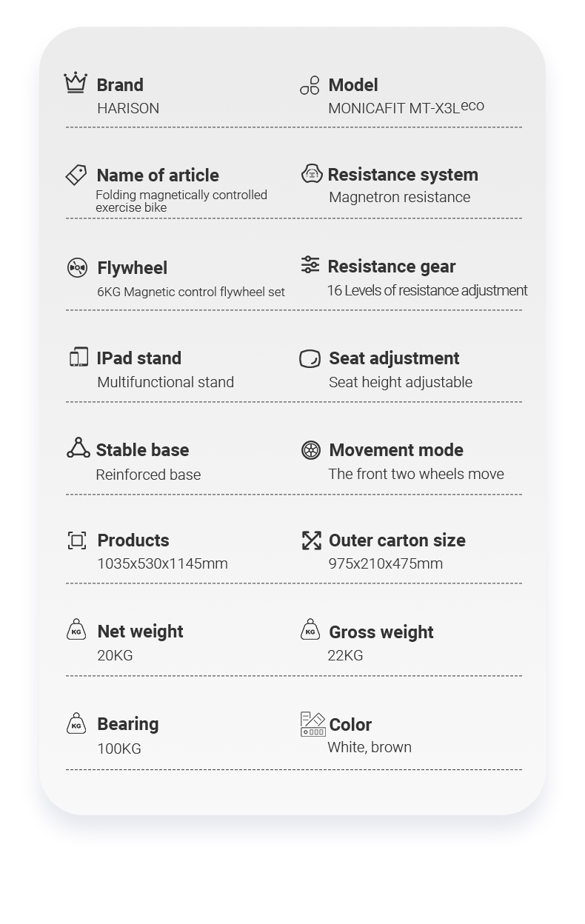Click the tablet icon beside IPad stand
This screenshot has height=924, width=585.
coord(78,357)
